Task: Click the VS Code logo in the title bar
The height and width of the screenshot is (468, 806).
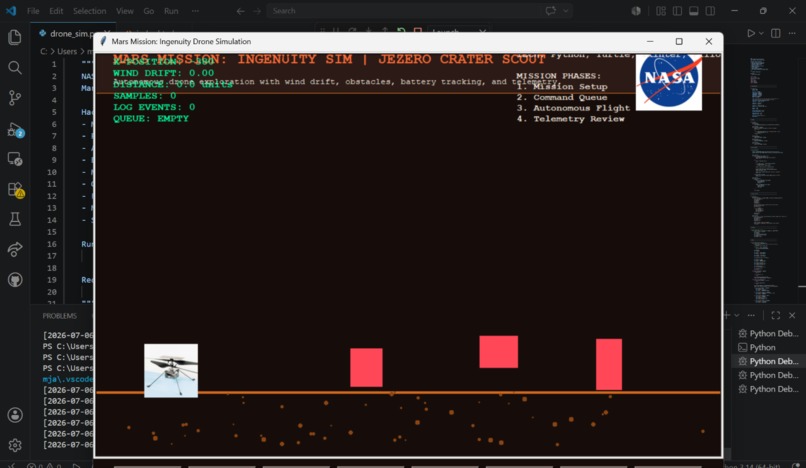Action: (x=11, y=11)
